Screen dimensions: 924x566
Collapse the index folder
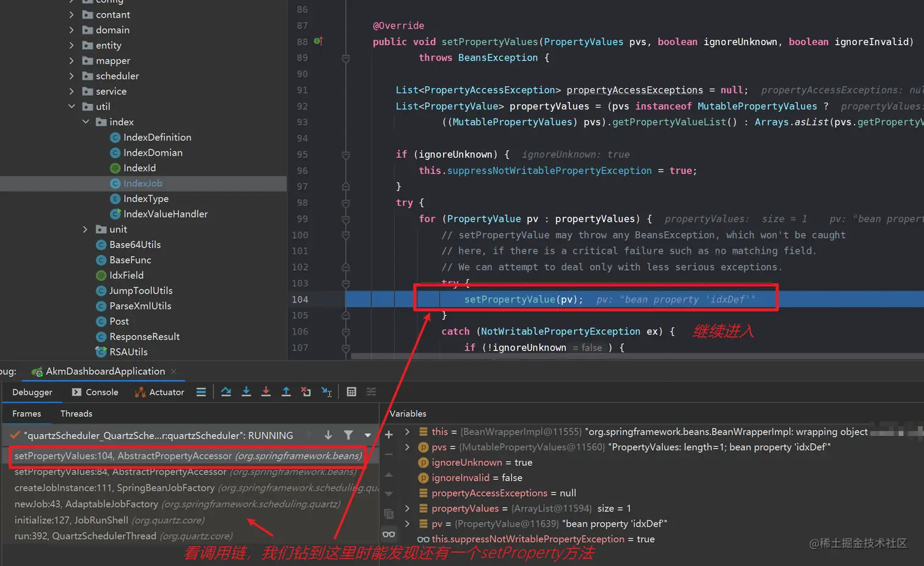pos(86,122)
